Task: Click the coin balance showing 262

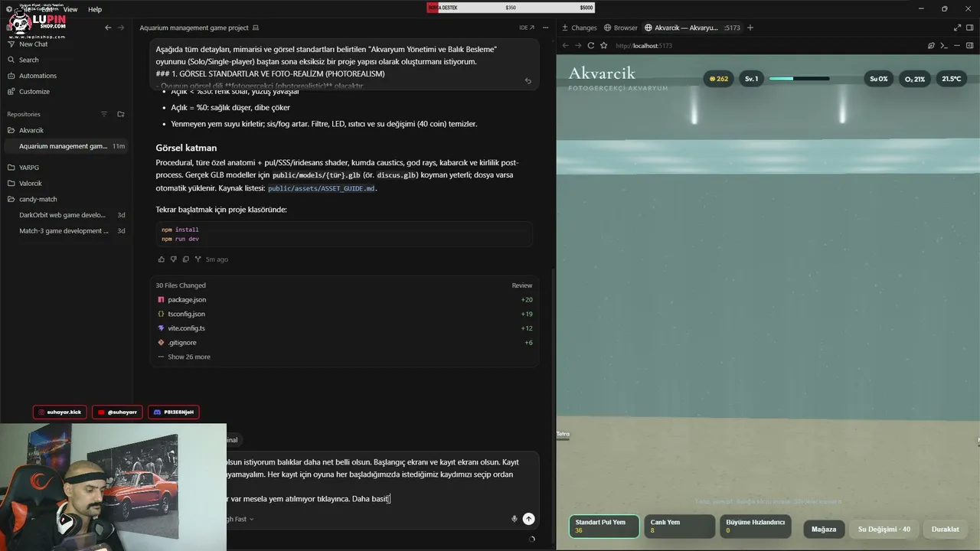Action: [719, 79]
